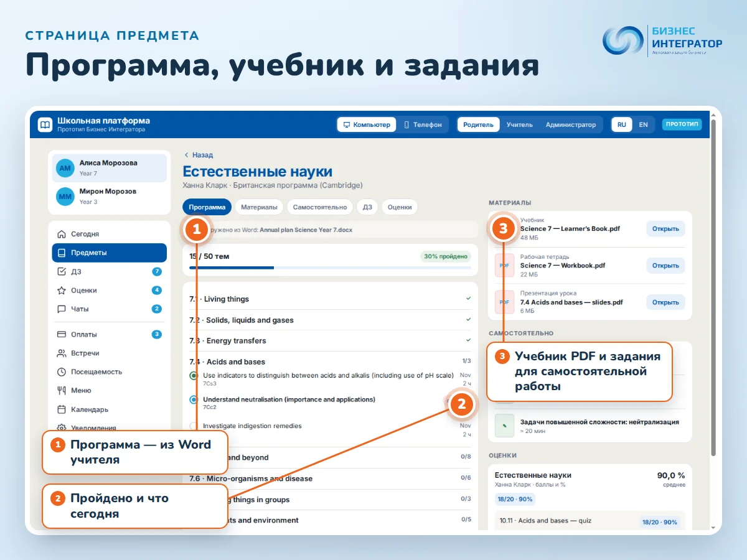The image size is (747, 560).
Task: Switch to the ДЗ tab under subject title
Action: point(367,207)
